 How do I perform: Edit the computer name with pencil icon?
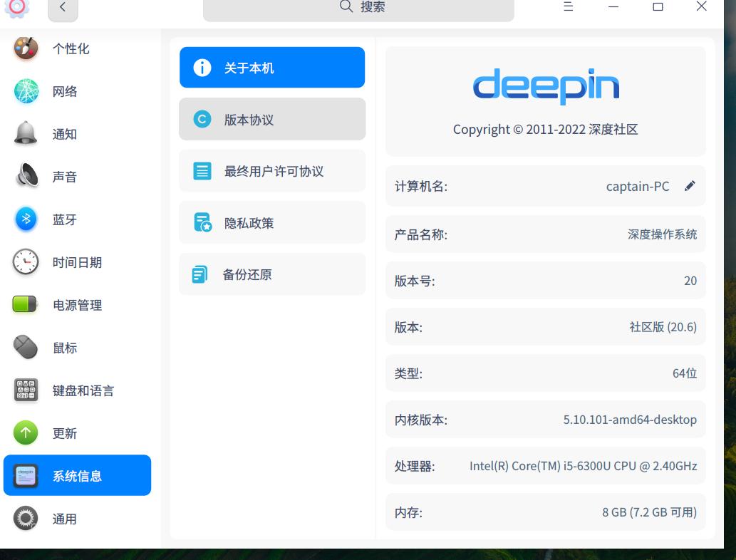(x=689, y=186)
